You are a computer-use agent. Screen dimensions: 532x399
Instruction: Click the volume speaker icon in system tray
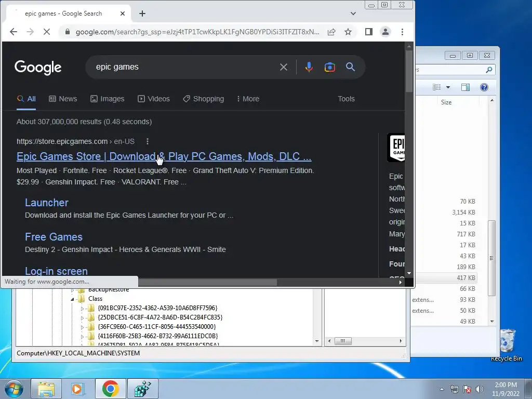click(x=479, y=389)
